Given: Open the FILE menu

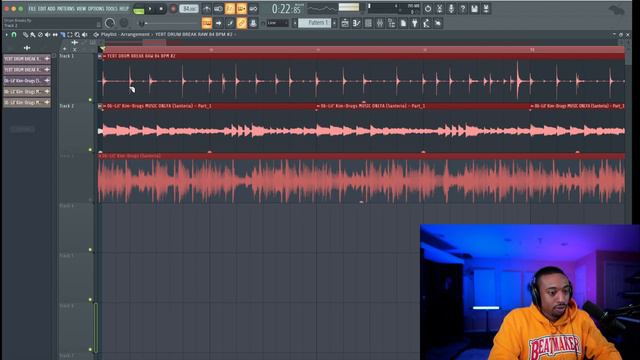Looking at the screenshot, I should (32, 9).
